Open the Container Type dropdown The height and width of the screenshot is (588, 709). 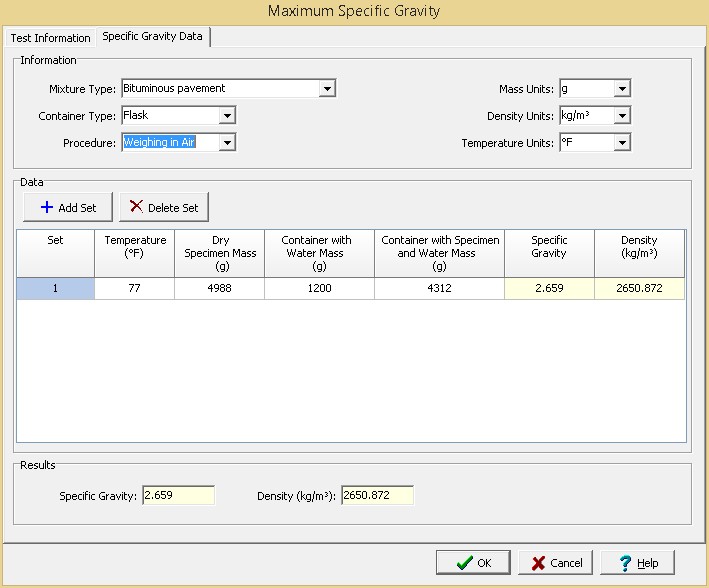(x=227, y=116)
